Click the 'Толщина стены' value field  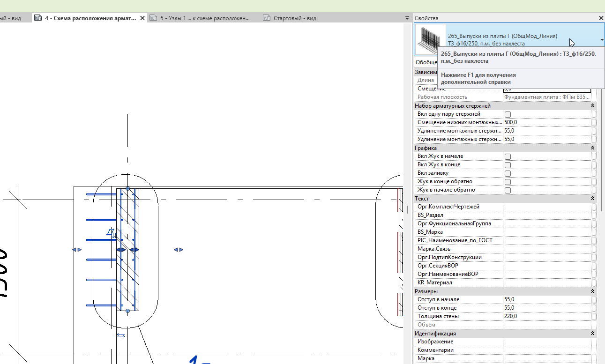tap(546, 316)
